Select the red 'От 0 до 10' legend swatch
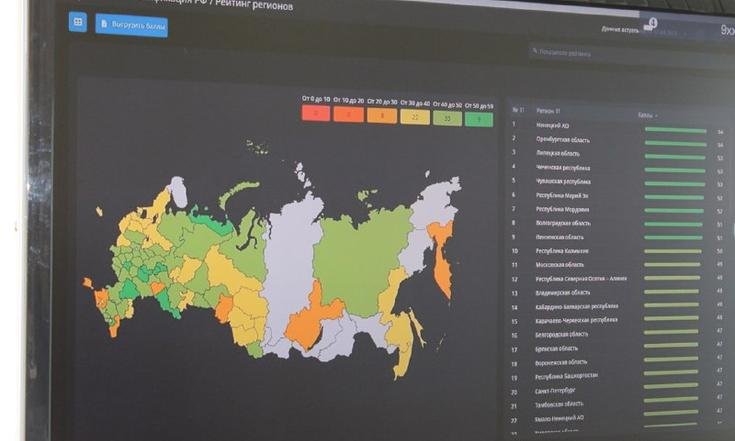Screen dimensions: 735x441 [x=316, y=115]
